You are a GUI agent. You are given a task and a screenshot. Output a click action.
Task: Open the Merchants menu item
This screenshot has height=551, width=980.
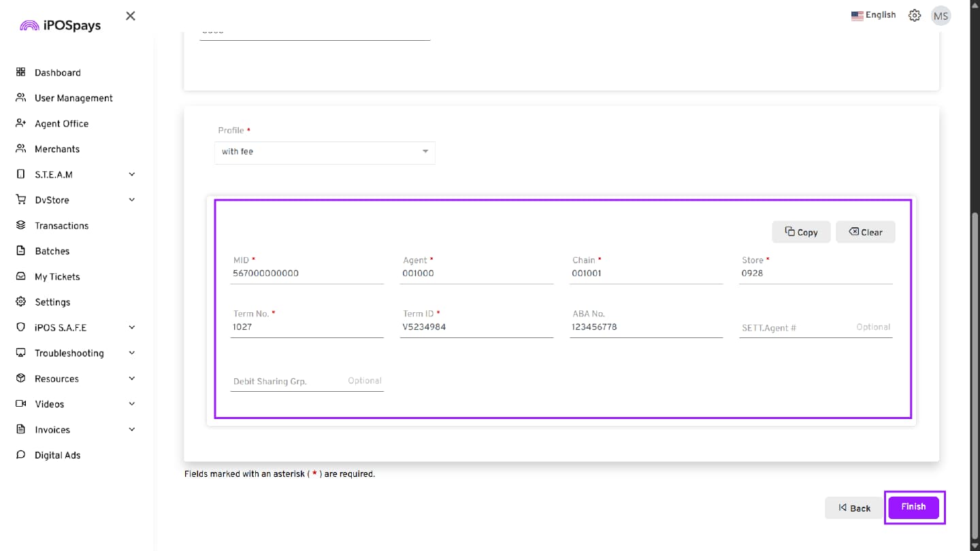click(x=57, y=149)
